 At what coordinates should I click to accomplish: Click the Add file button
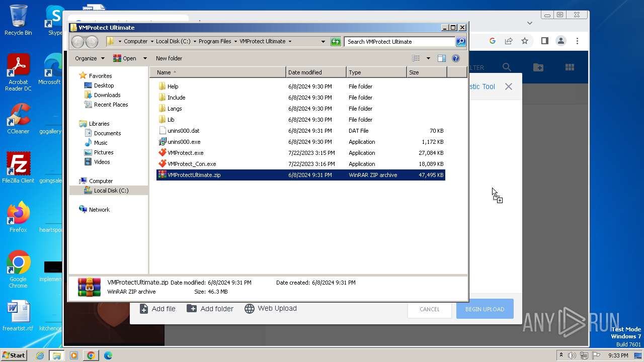157,309
